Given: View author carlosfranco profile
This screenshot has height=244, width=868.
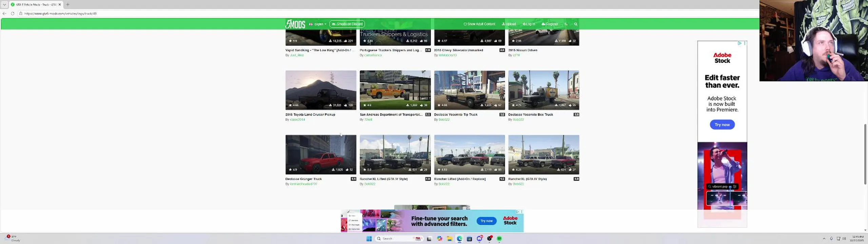Looking at the screenshot, I should pos(373,55).
